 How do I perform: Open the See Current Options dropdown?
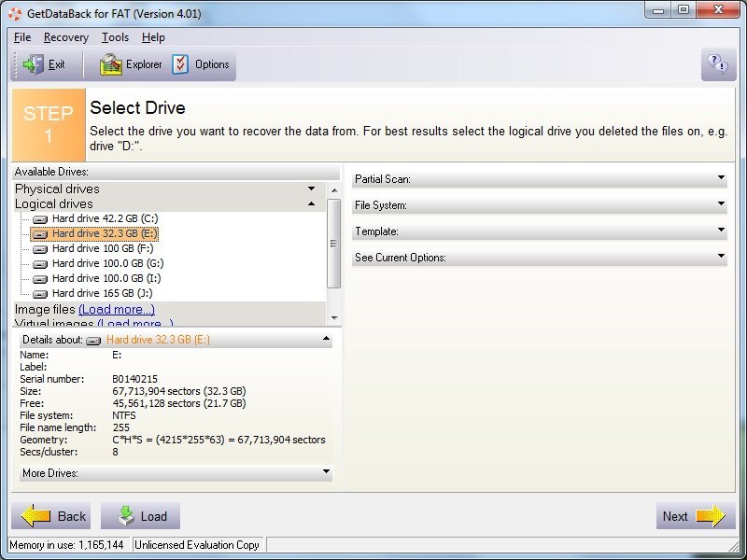tap(721, 257)
